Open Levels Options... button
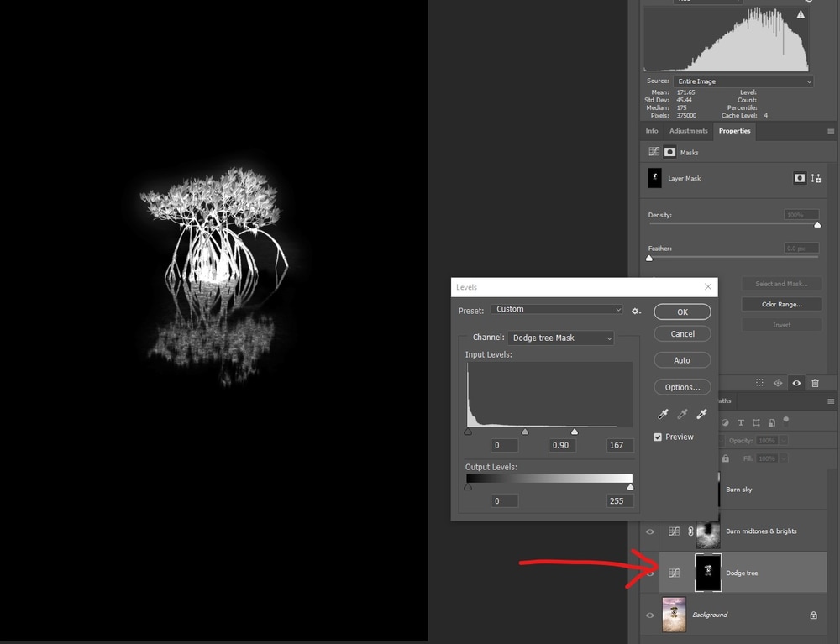Screen dimensions: 840x644 (682, 387)
